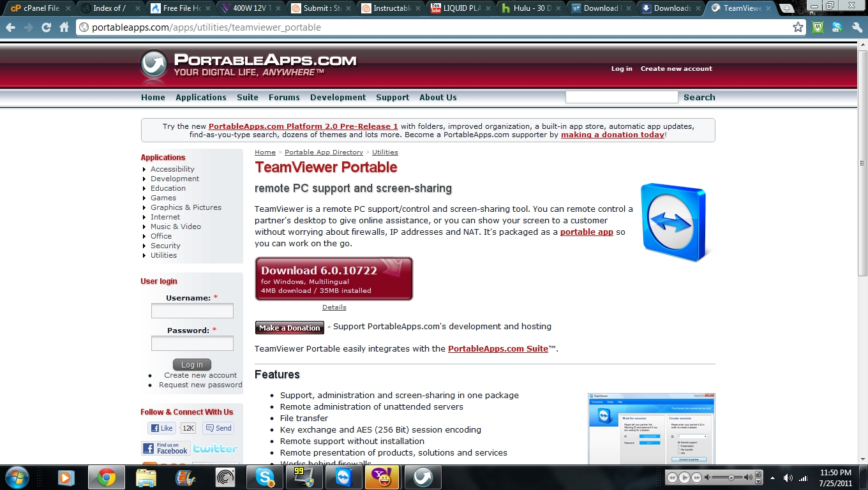Click the blue people extension icon
The image size is (868, 490).
click(x=837, y=27)
